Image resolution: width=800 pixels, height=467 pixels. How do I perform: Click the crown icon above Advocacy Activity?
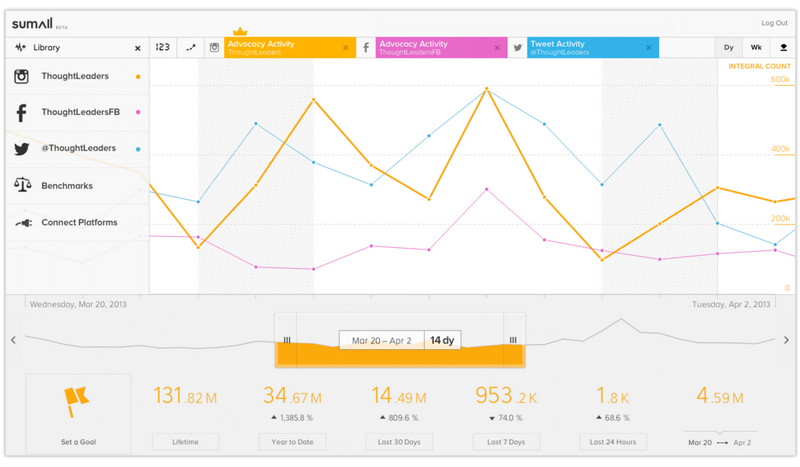[x=240, y=32]
